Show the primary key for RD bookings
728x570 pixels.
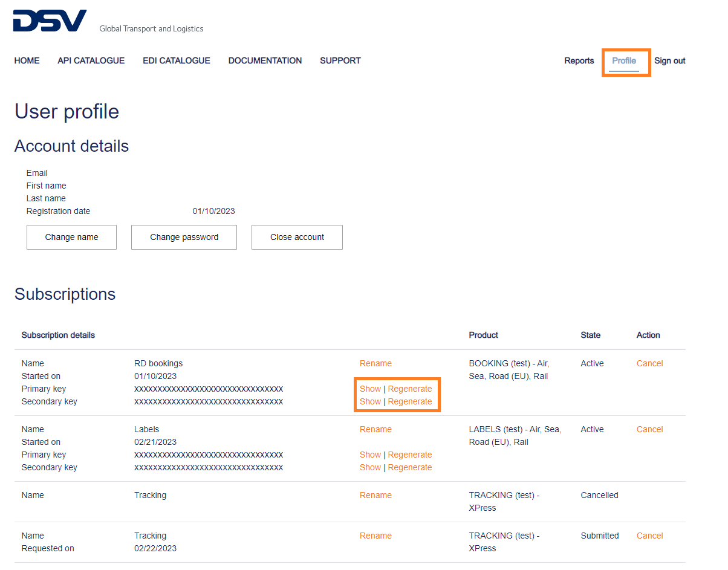[x=370, y=389]
